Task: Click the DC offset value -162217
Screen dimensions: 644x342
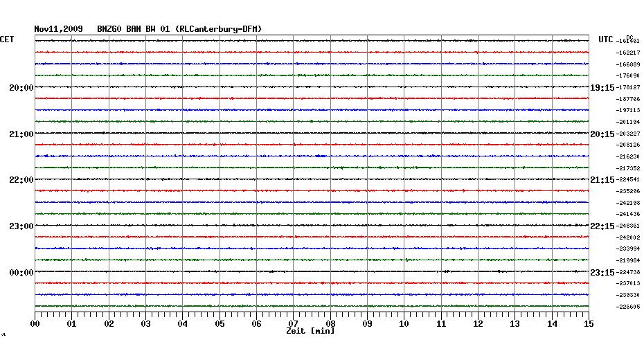Action: 628,53
